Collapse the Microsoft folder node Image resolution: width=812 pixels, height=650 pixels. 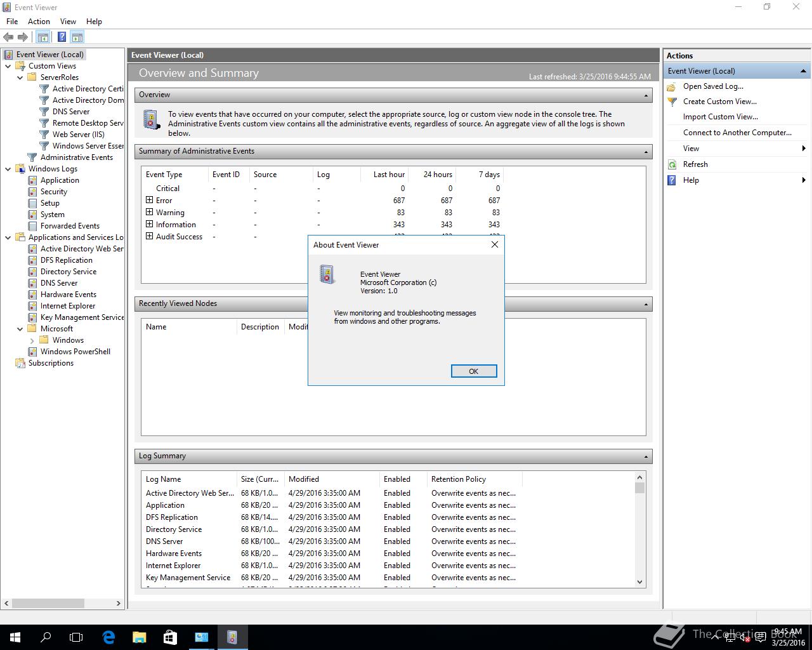click(20, 329)
